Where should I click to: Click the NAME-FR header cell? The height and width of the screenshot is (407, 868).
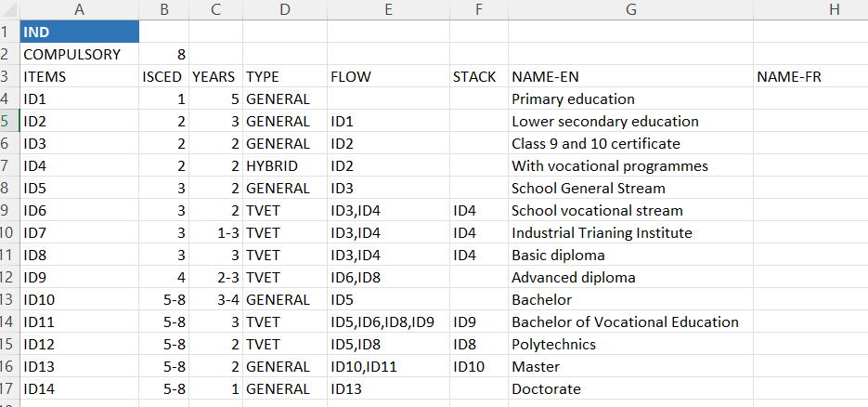[810, 76]
